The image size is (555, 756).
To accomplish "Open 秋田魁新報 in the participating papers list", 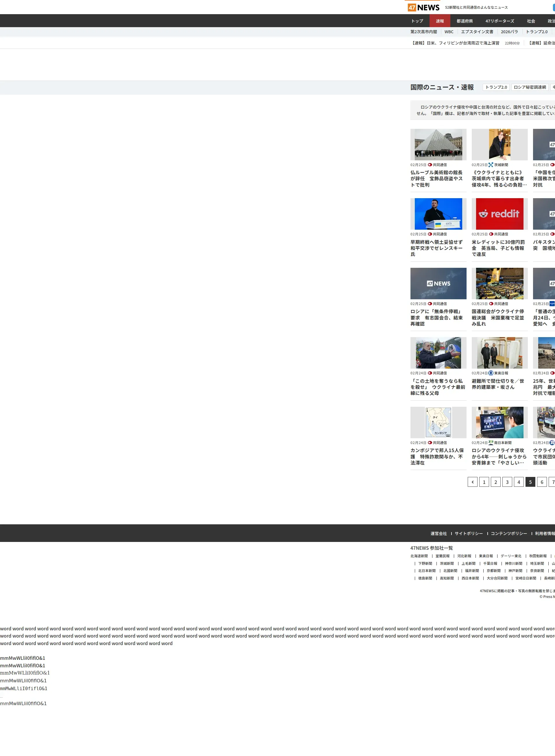I will [x=538, y=556].
